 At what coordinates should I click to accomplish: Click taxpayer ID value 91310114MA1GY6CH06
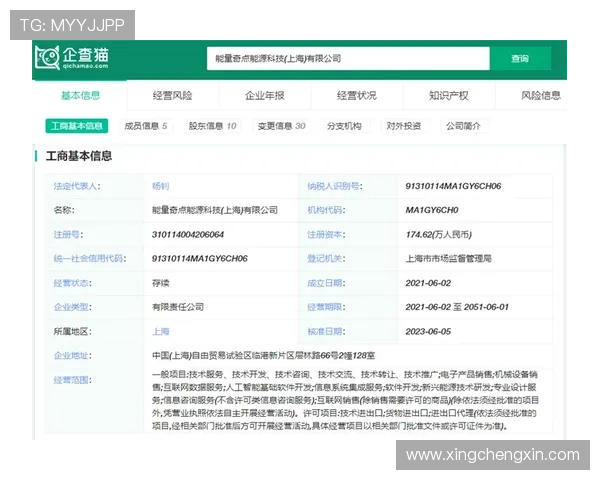point(453,186)
